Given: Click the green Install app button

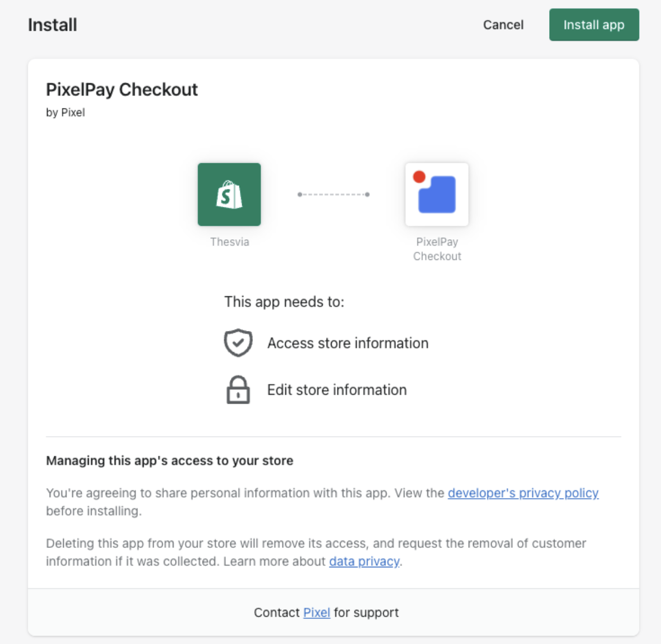Looking at the screenshot, I should 593,25.
